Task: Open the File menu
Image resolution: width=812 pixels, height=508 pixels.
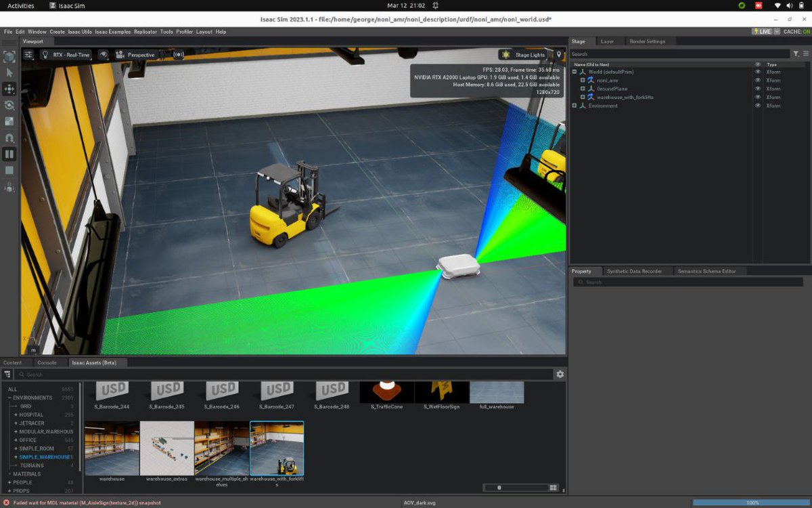Action: [8, 32]
